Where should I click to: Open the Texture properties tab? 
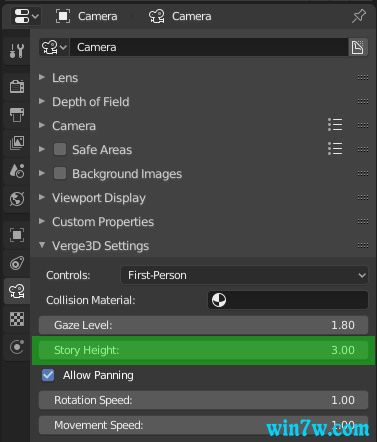pos(17,319)
